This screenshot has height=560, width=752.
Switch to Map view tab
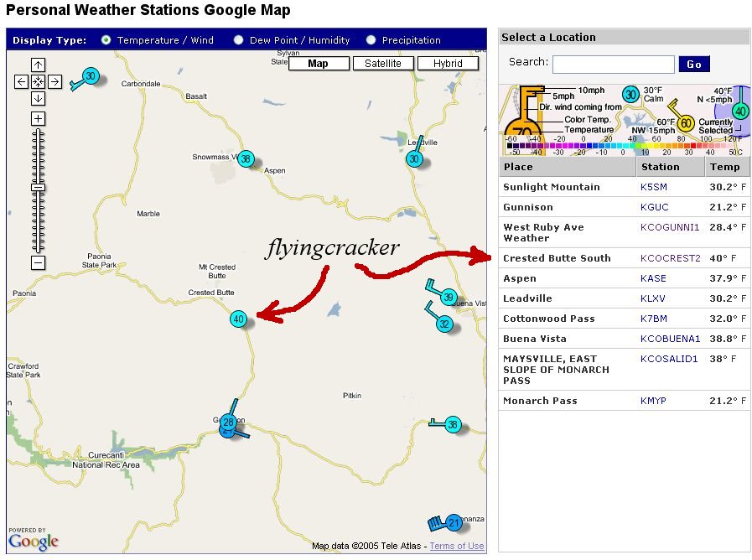tap(319, 63)
